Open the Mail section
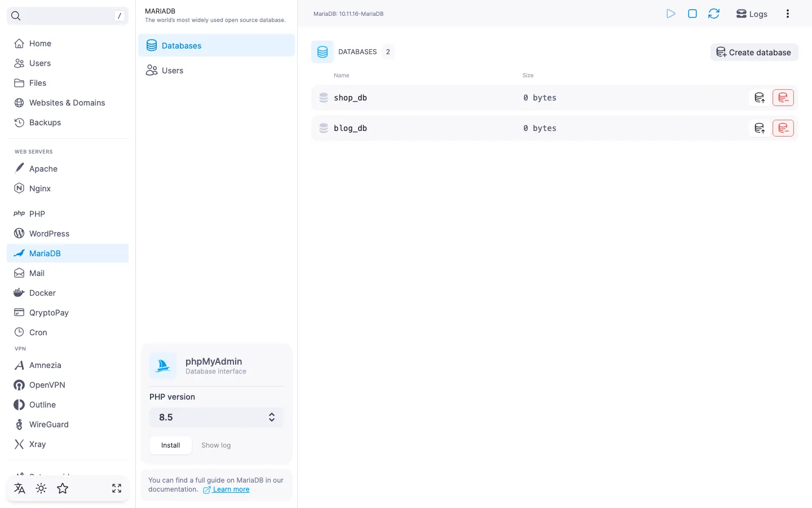Screen dimensions: 812x508 coord(68,273)
